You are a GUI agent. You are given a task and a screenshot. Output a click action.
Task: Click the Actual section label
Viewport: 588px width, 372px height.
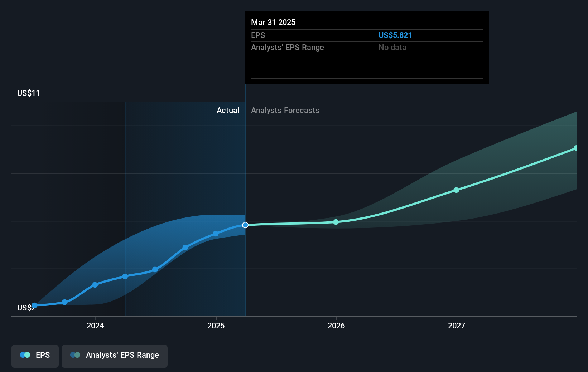pos(228,110)
